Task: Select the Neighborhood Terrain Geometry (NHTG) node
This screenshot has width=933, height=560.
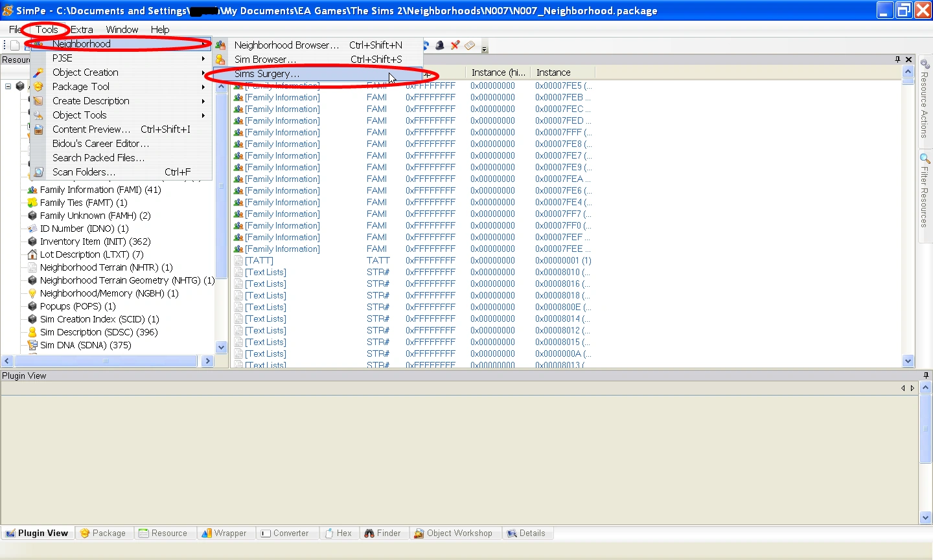Action: coord(127,280)
